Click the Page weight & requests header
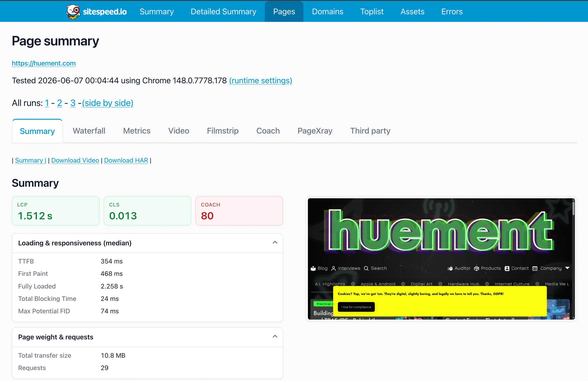This screenshot has width=588, height=381. click(x=147, y=337)
